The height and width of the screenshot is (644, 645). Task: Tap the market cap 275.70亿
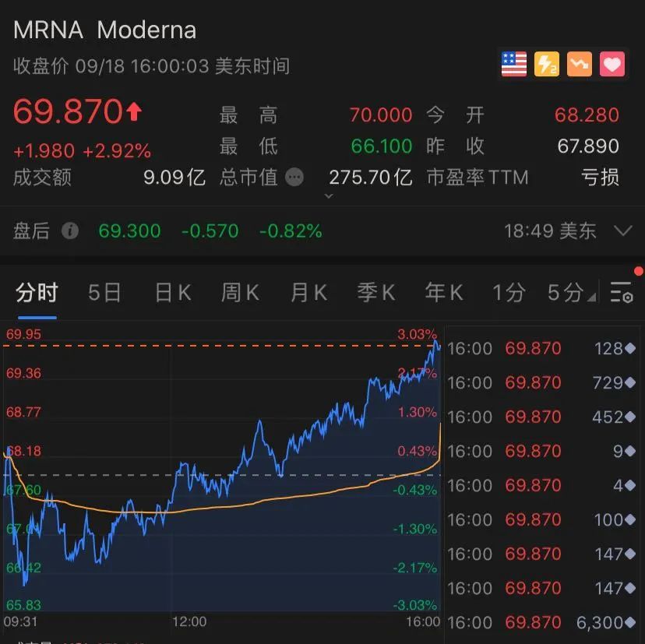371,178
